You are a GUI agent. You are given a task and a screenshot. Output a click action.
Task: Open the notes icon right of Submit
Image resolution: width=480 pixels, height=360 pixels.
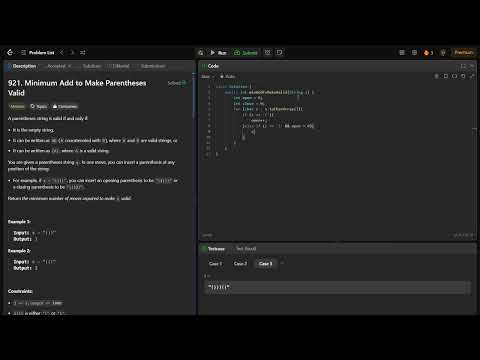(280, 53)
